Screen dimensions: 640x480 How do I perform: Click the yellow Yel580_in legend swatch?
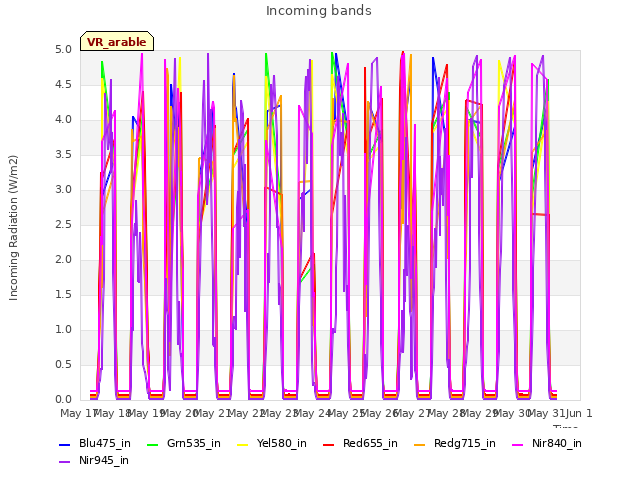(242, 444)
